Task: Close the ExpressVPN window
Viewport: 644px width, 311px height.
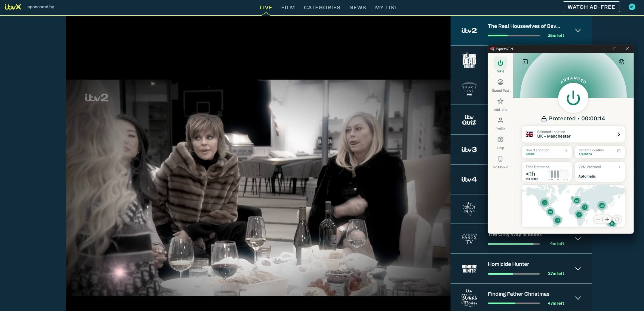Action: click(627, 49)
